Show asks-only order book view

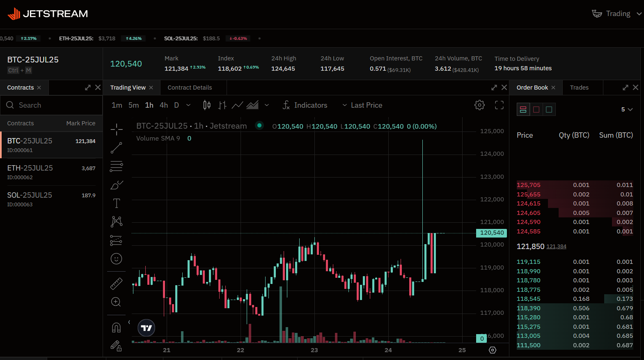coord(536,109)
